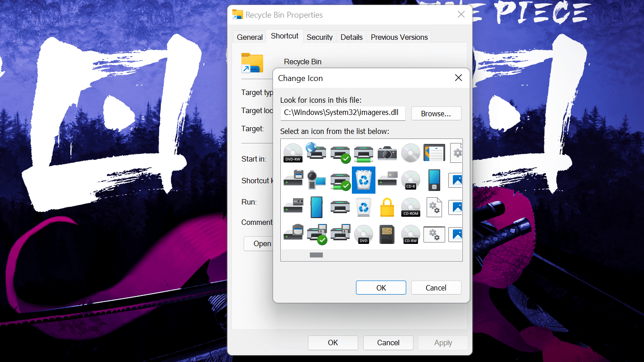Select the memory card chip icon
Image resolution: width=644 pixels, height=362 pixels.
click(x=387, y=234)
